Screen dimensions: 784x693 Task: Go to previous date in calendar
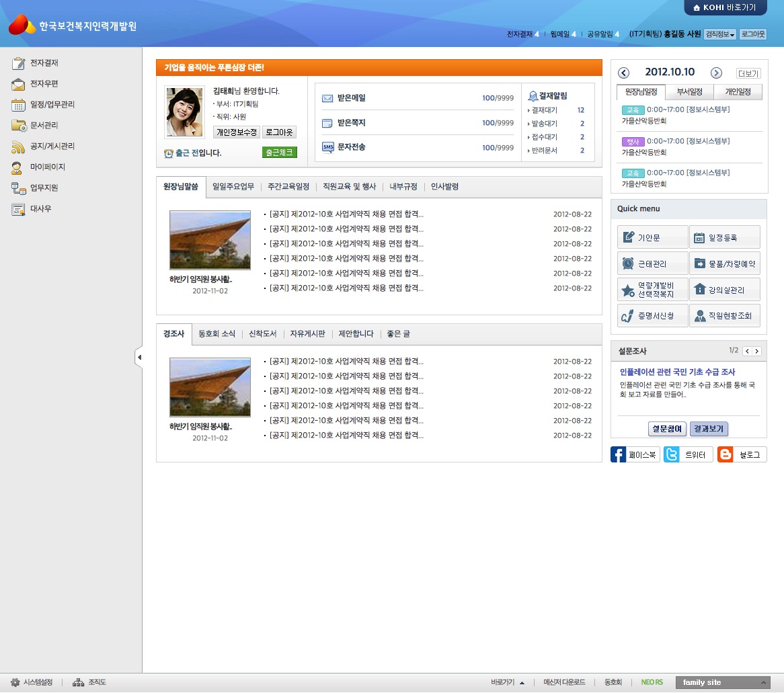[623, 73]
